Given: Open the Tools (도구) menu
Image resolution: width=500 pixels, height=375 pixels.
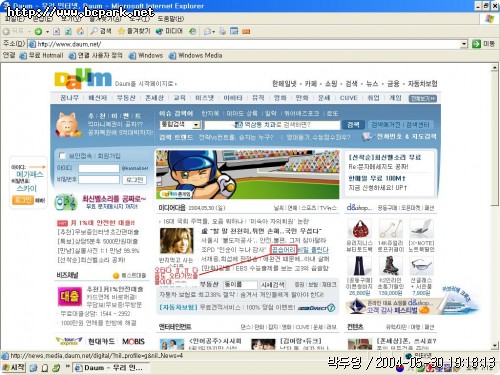Looking at the screenshot, I should (140, 19).
